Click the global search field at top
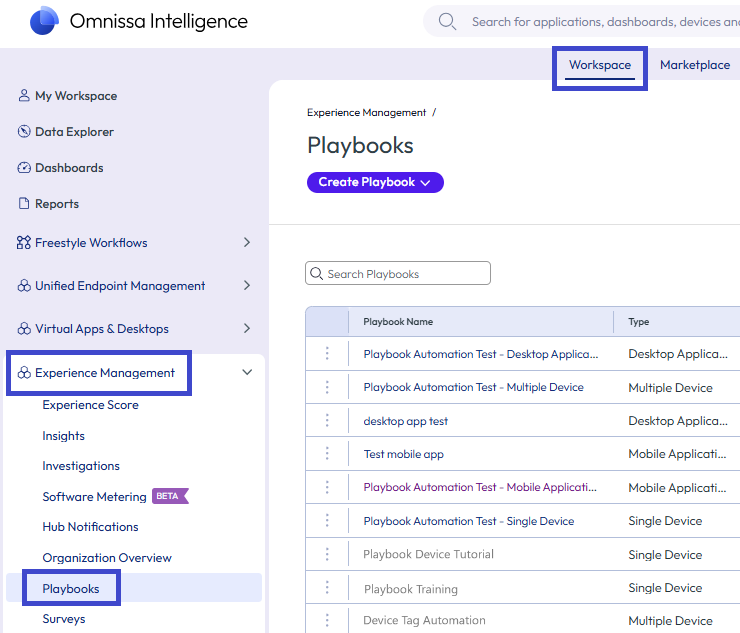Viewport: 740px width, 633px height. pyautogui.click(x=581, y=21)
